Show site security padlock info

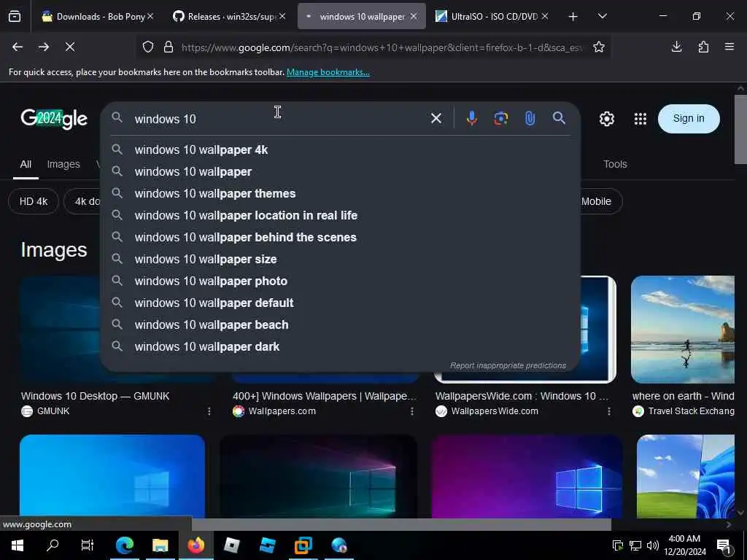pyautogui.click(x=169, y=47)
